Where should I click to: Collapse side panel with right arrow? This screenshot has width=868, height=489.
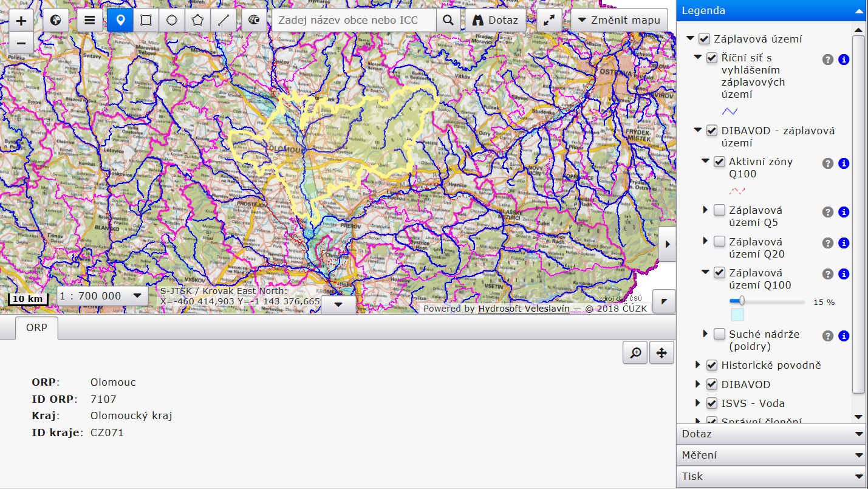(668, 244)
